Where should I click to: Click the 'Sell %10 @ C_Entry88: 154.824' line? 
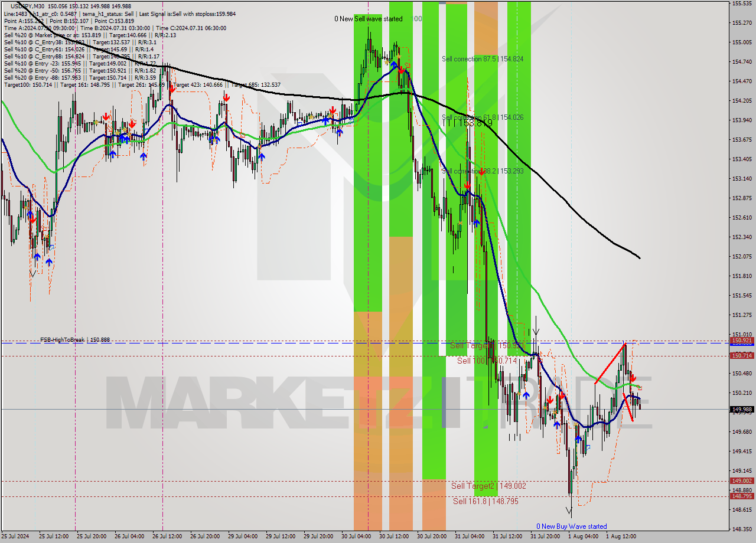pyautogui.click(x=82, y=56)
